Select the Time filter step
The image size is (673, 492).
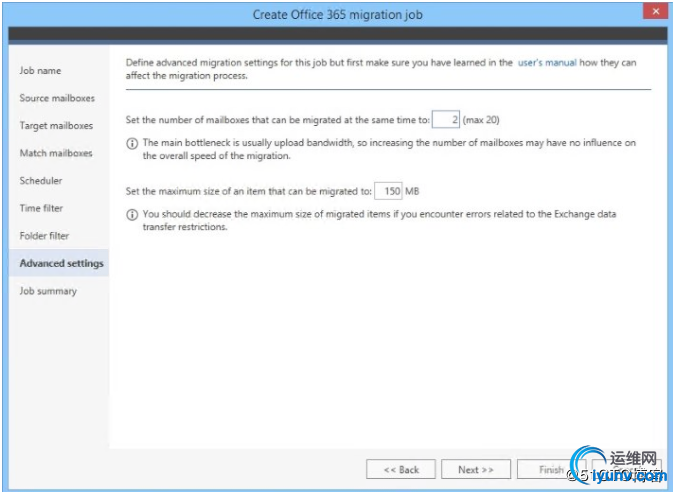[41, 208]
